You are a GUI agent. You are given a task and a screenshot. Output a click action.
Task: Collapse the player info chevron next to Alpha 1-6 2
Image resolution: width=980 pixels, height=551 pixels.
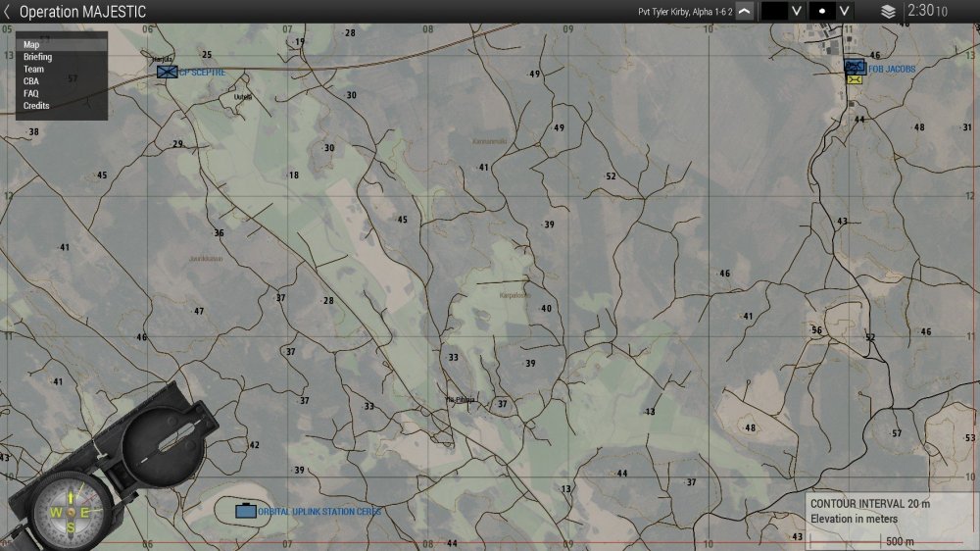coord(745,12)
